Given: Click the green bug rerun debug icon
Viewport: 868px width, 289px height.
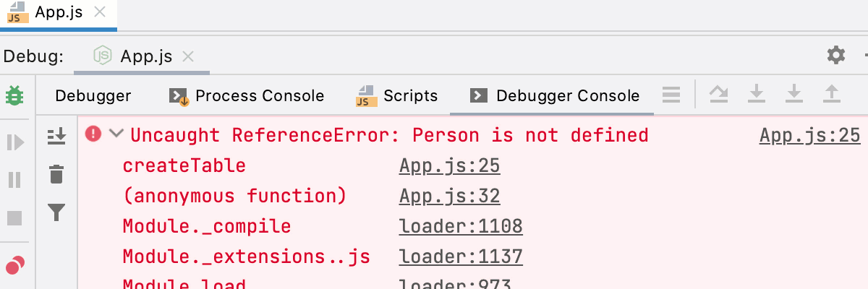Looking at the screenshot, I should click(14, 95).
